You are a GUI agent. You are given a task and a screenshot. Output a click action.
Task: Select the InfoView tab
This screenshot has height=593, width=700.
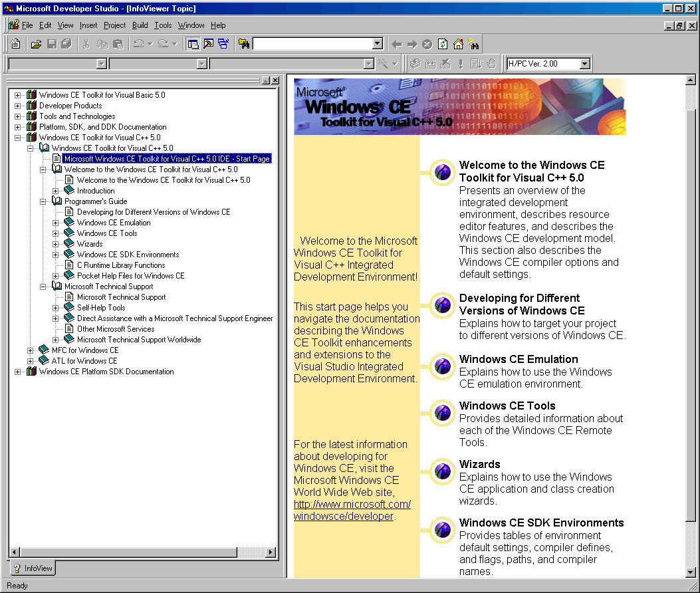point(33,568)
